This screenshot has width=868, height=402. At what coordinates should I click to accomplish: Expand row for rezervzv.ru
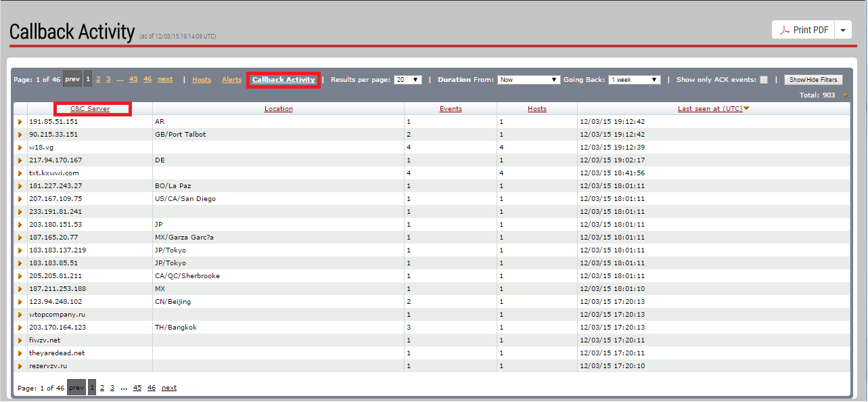pyautogui.click(x=20, y=366)
